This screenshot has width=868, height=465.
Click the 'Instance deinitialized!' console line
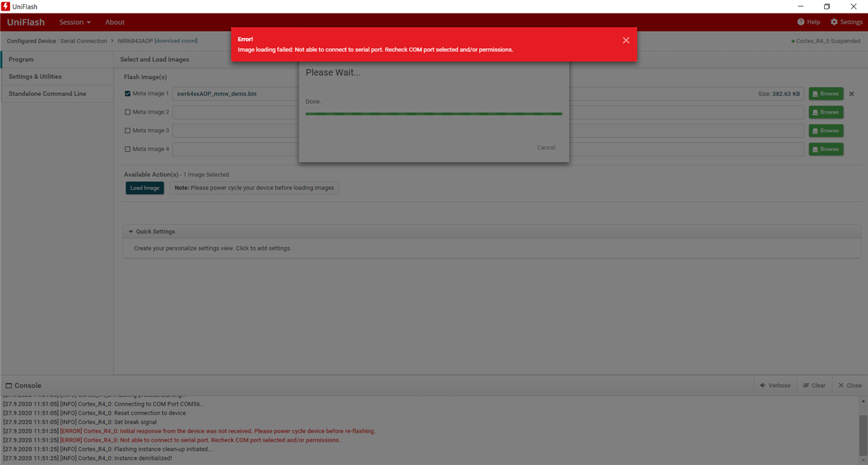(88, 458)
